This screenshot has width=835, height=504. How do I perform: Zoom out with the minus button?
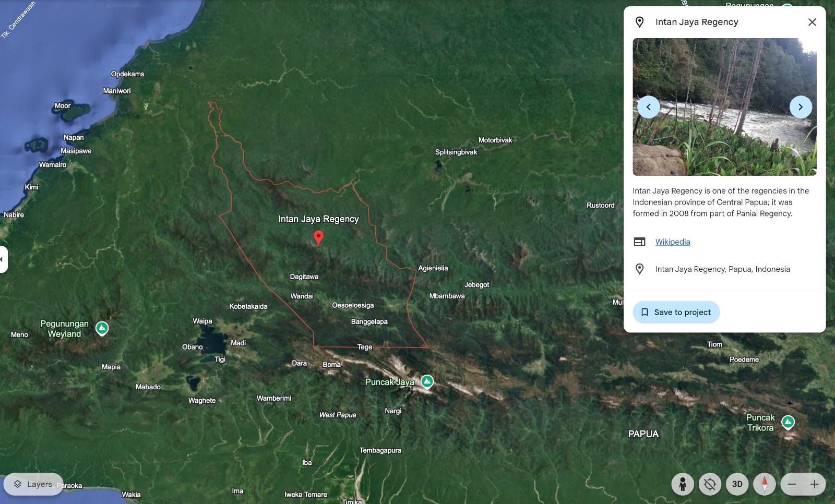[792, 484]
